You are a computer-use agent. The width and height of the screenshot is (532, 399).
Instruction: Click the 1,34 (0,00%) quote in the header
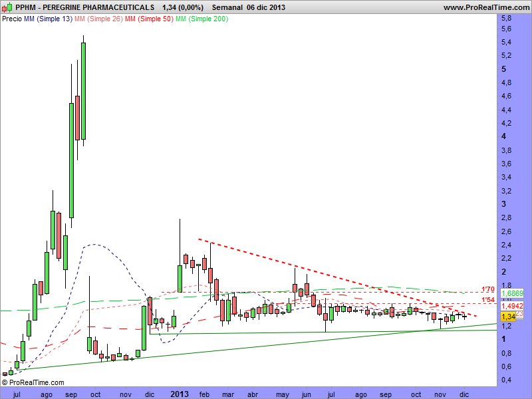point(183,7)
